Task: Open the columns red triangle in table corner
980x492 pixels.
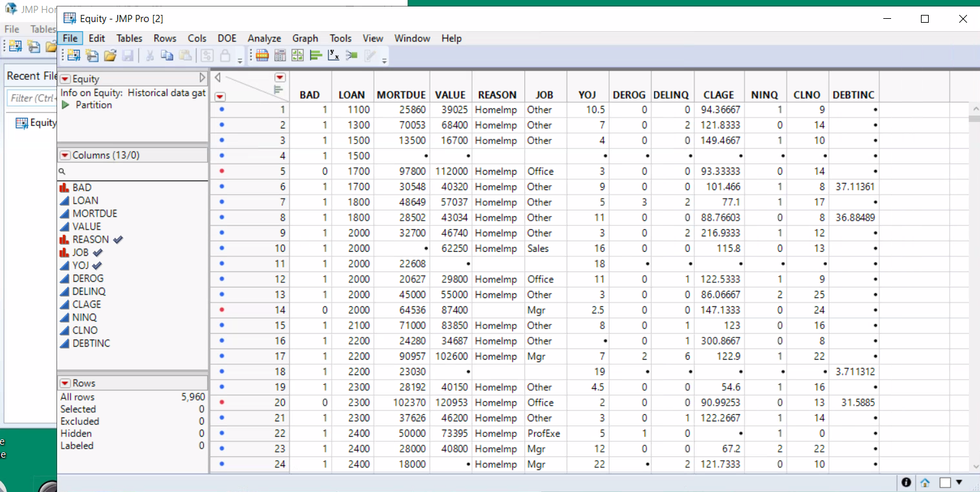Action: coord(280,77)
